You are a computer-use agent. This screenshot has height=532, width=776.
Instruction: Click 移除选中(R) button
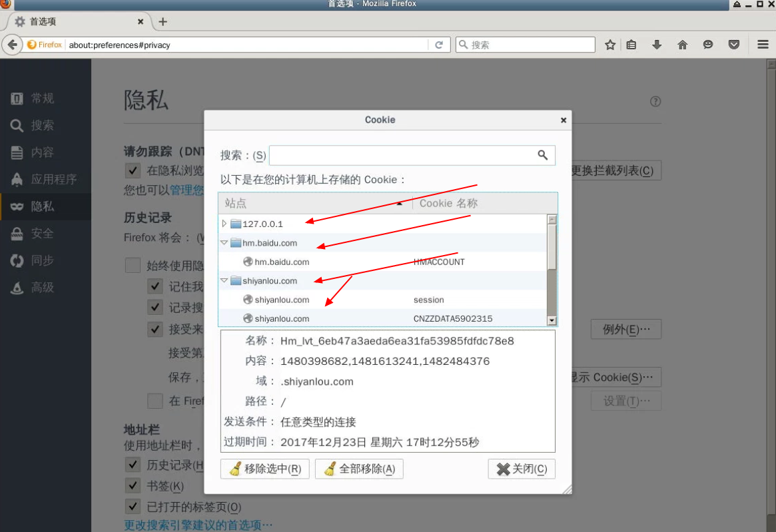point(264,469)
